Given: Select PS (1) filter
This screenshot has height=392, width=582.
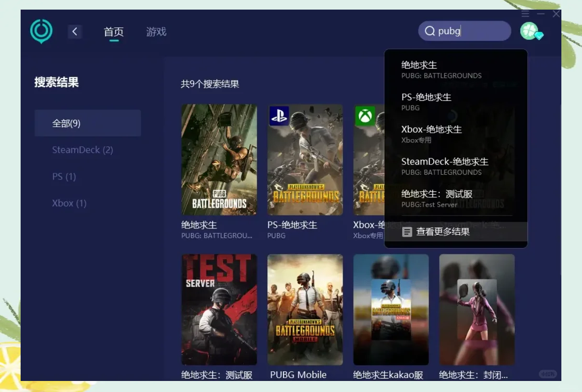Looking at the screenshot, I should (x=64, y=177).
